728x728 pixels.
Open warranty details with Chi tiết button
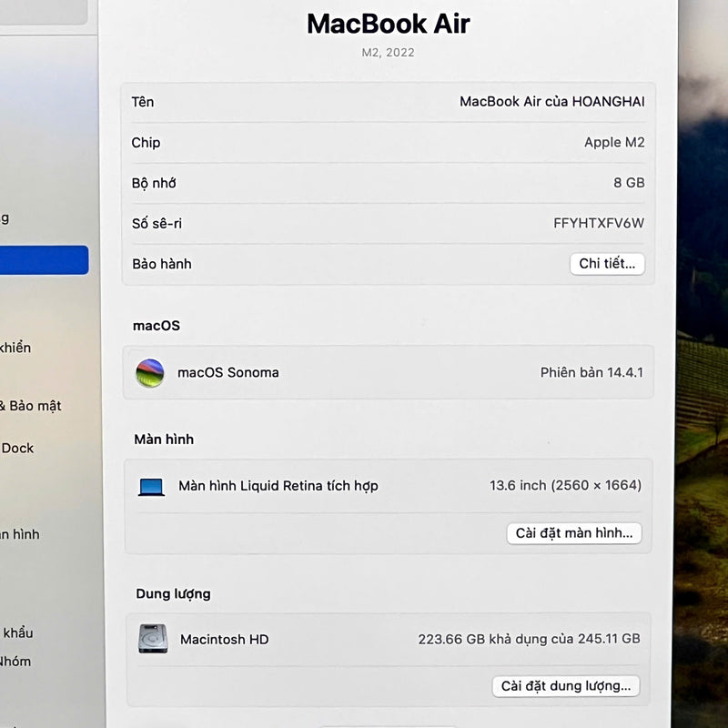pos(607,264)
